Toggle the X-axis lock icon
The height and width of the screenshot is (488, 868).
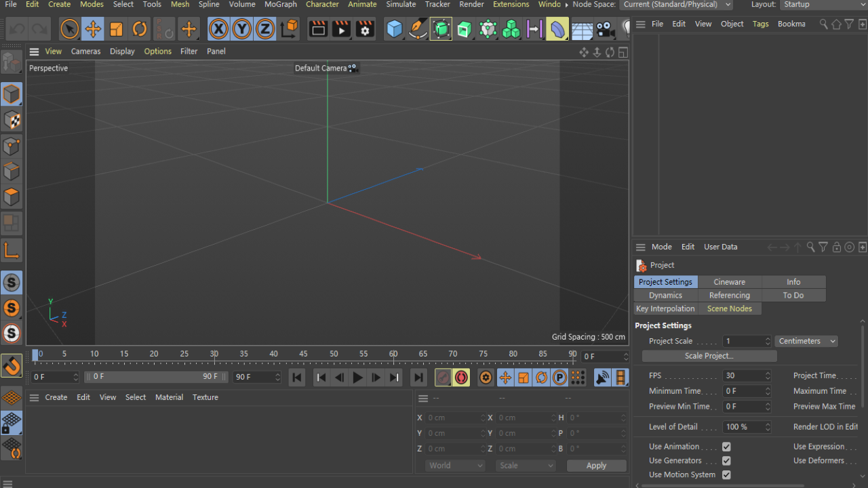coord(218,29)
